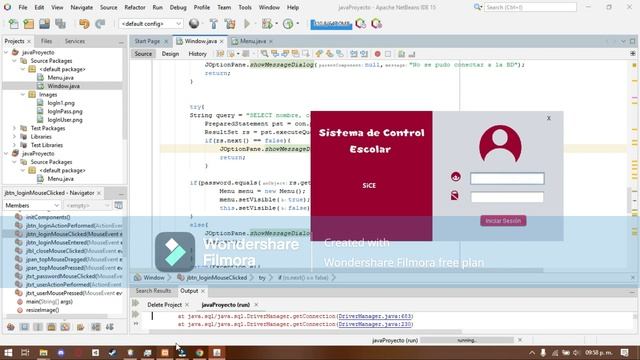Close the login window with X
This screenshot has width=640, height=360.
pyautogui.click(x=549, y=118)
